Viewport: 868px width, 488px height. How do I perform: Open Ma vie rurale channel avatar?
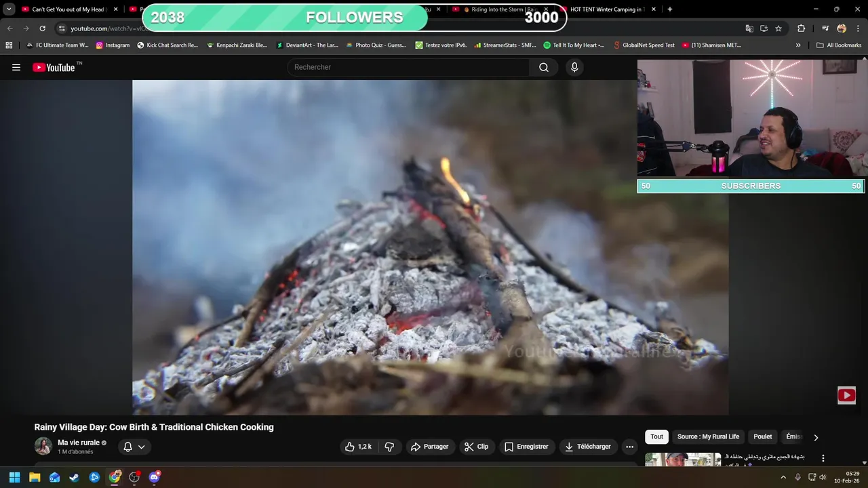point(43,446)
